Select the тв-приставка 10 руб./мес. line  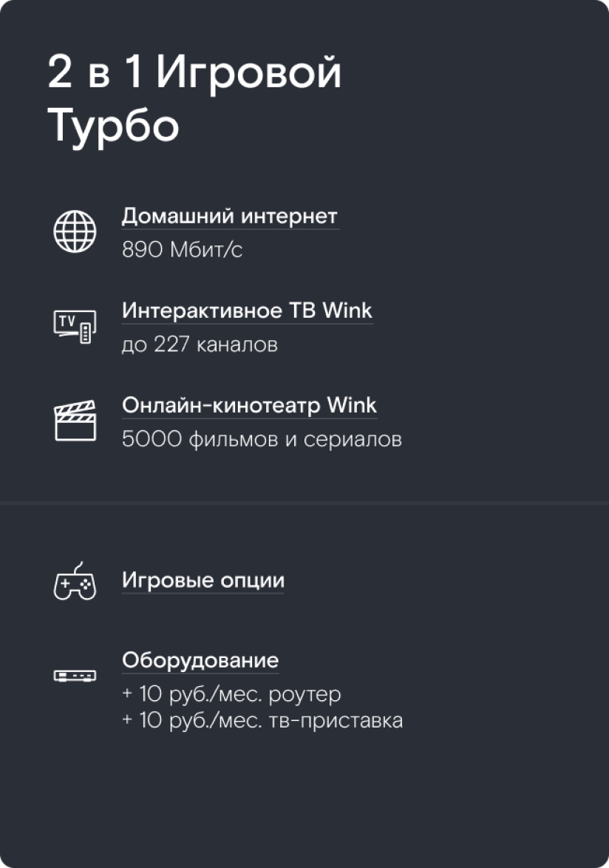(262, 721)
